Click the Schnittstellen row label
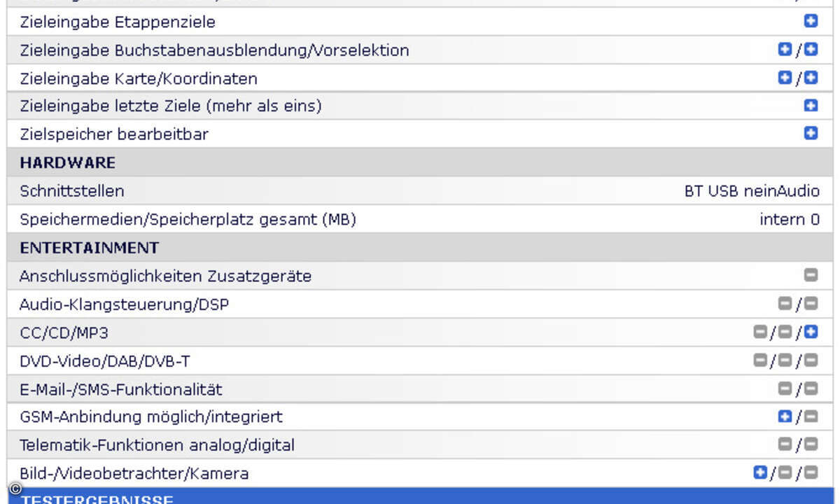 pos(72,191)
